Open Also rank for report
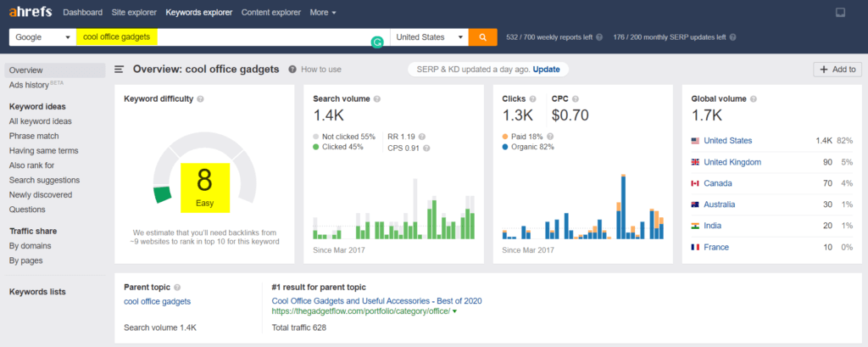This screenshot has height=347, width=868. pos(31,165)
